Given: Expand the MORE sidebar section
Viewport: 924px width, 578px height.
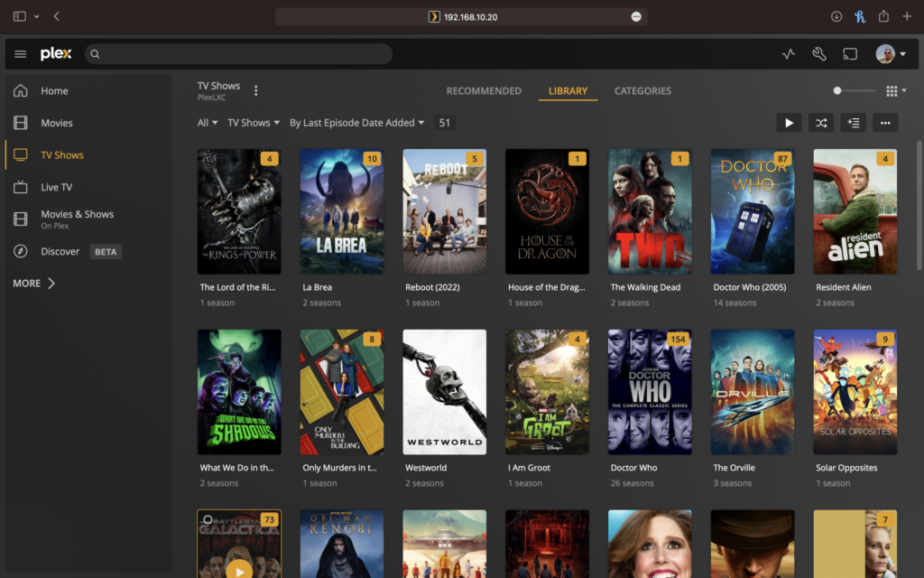Looking at the screenshot, I should click(x=33, y=283).
